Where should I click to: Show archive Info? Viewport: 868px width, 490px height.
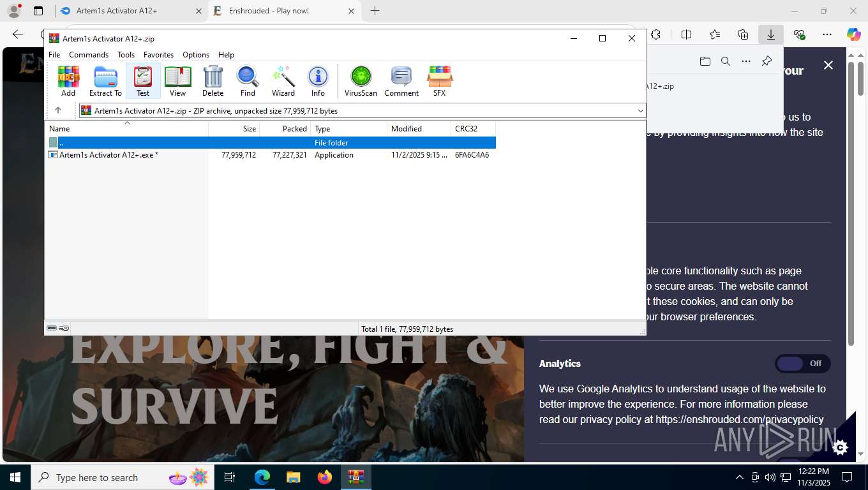coord(318,81)
